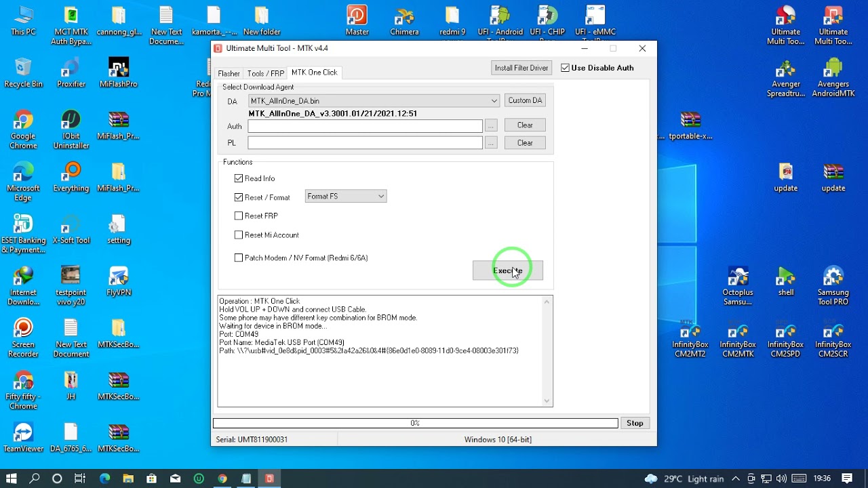Enable the Reset FRP checkbox

pyautogui.click(x=239, y=216)
